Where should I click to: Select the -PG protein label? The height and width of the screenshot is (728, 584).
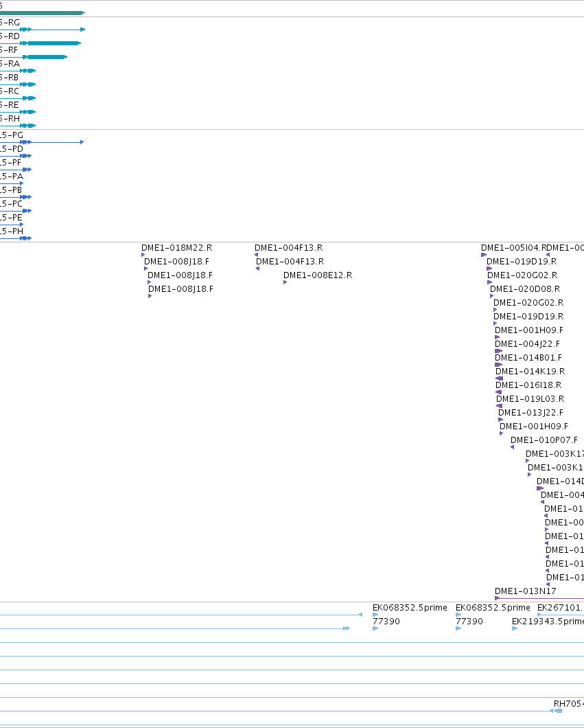[12, 135]
